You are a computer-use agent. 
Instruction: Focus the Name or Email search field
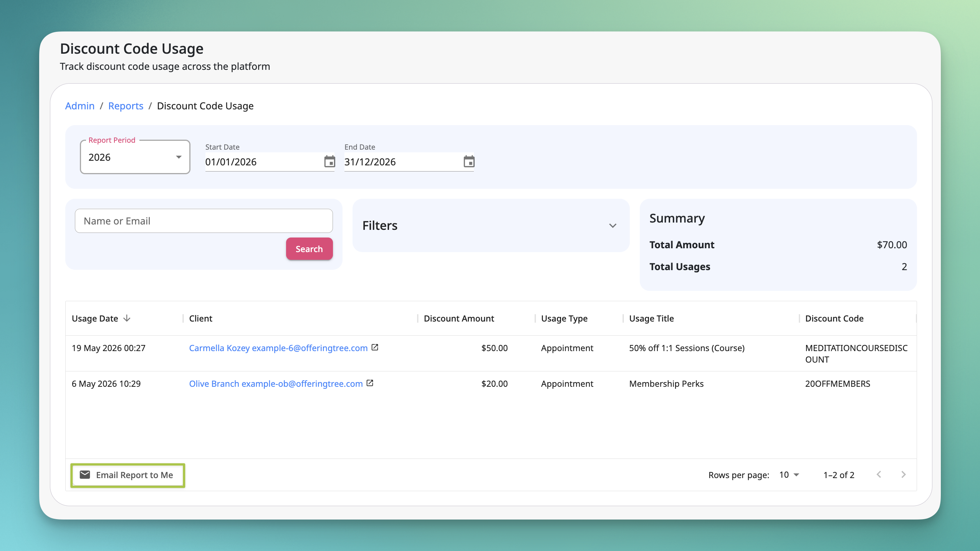click(x=204, y=221)
